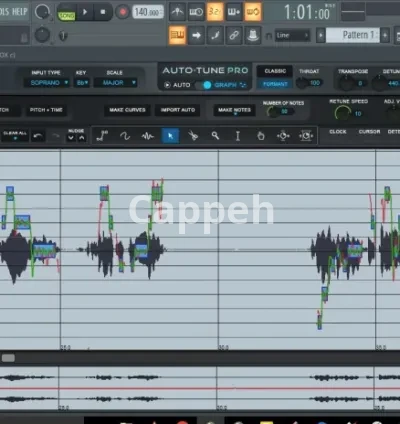This screenshot has width=400, height=424.
Task: Click the CURSOR label
Action: pyautogui.click(x=369, y=132)
